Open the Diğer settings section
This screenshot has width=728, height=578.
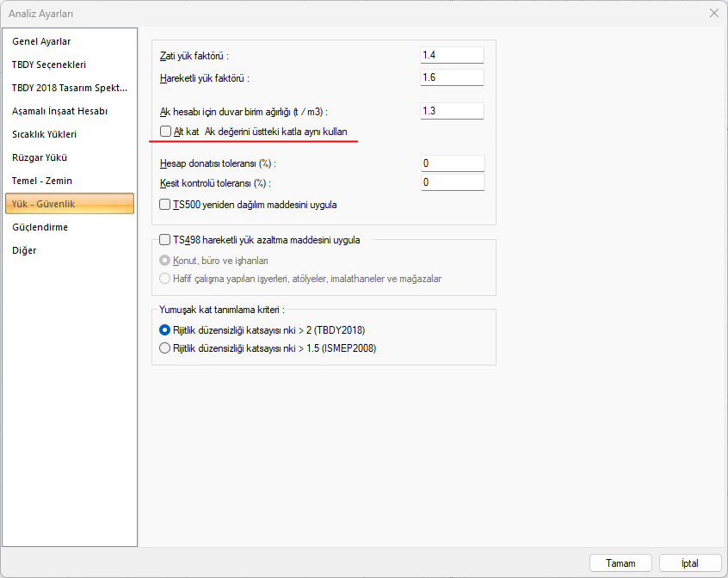click(24, 250)
